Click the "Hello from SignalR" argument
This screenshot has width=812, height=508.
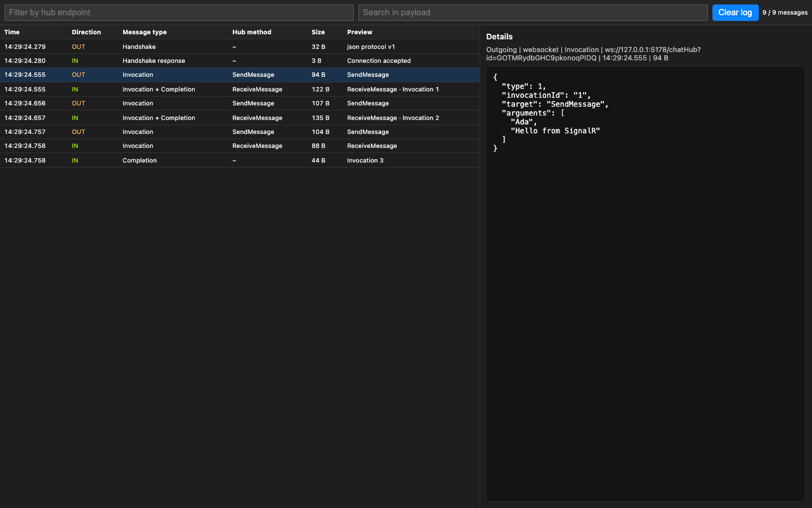click(555, 131)
